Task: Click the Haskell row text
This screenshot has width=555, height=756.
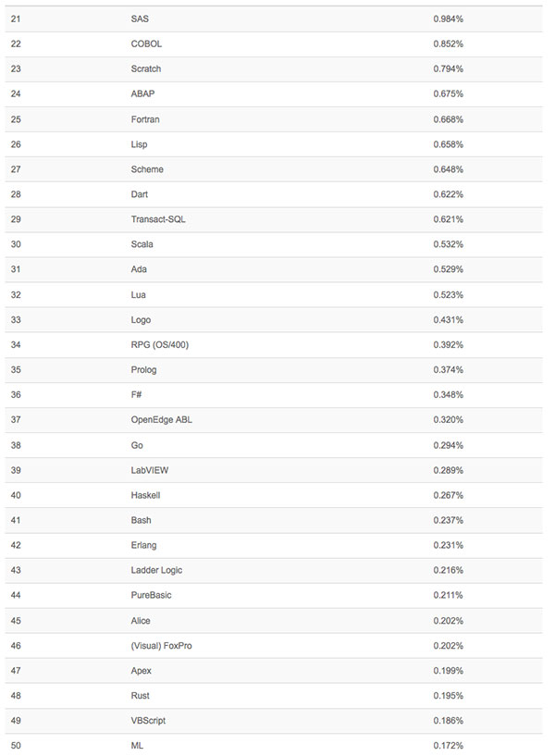Action: [145, 495]
